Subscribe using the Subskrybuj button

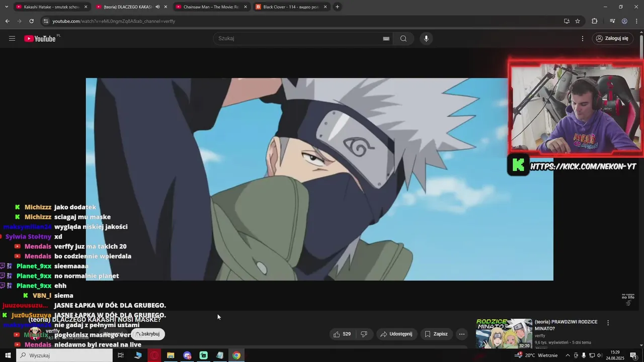tap(147, 334)
